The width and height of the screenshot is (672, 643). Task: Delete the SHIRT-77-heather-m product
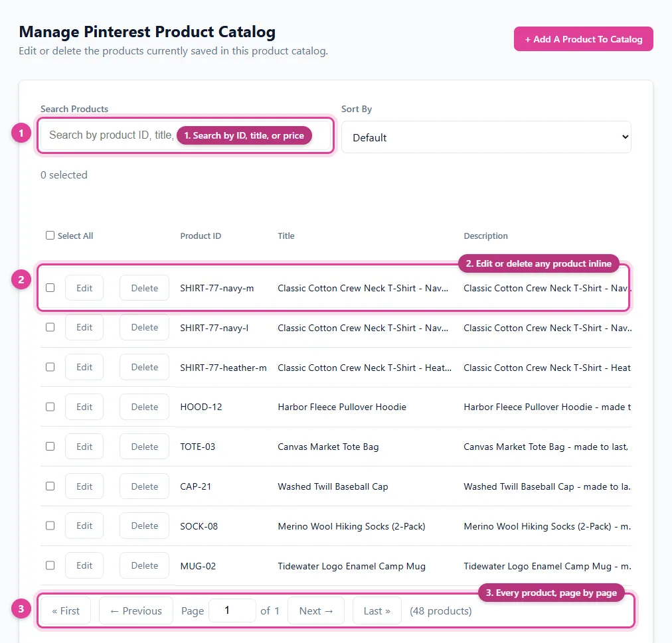pyautogui.click(x=145, y=367)
